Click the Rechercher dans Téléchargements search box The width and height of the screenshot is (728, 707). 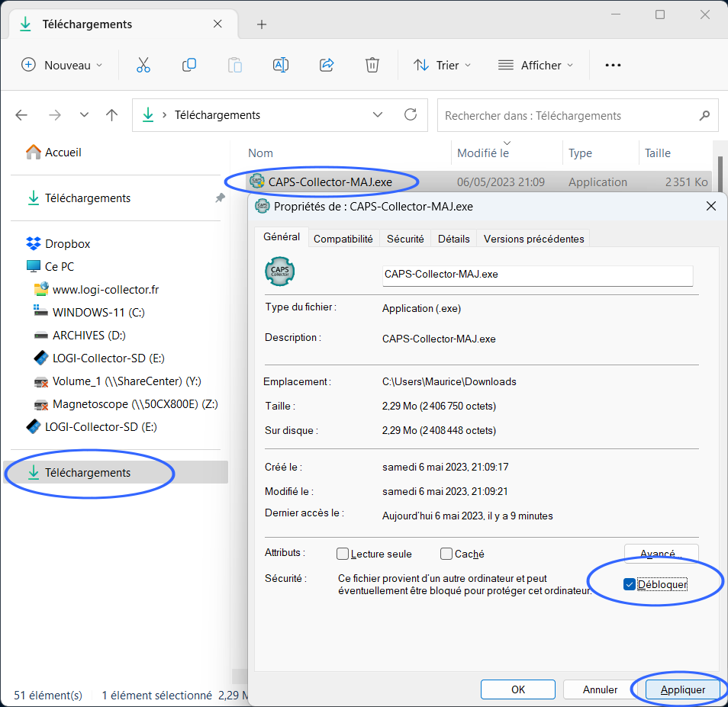578,115
